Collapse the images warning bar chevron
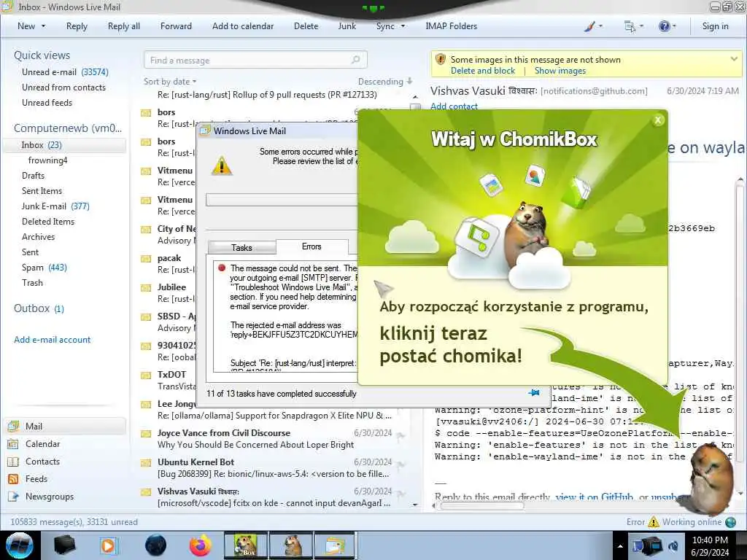747x560 pixels. point(734,59)
